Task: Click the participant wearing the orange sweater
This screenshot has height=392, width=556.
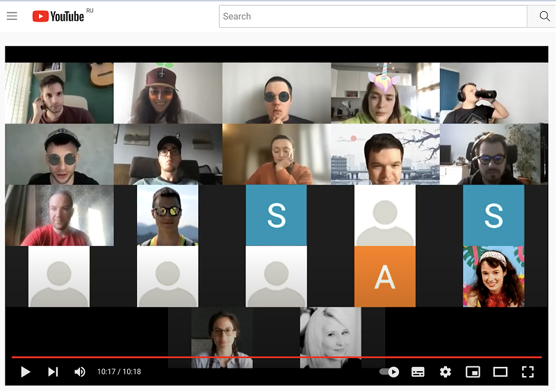Action: [277, 154]
